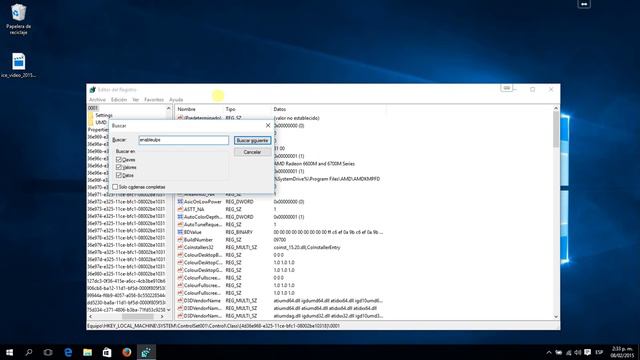Click the values pane scroll-down arrow
This screenshot has height=360, width=640.
pos(556,317)
